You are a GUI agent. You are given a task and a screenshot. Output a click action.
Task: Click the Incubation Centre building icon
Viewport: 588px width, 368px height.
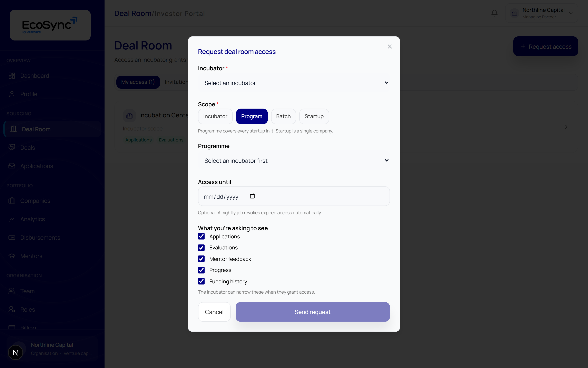pos(129,115)
